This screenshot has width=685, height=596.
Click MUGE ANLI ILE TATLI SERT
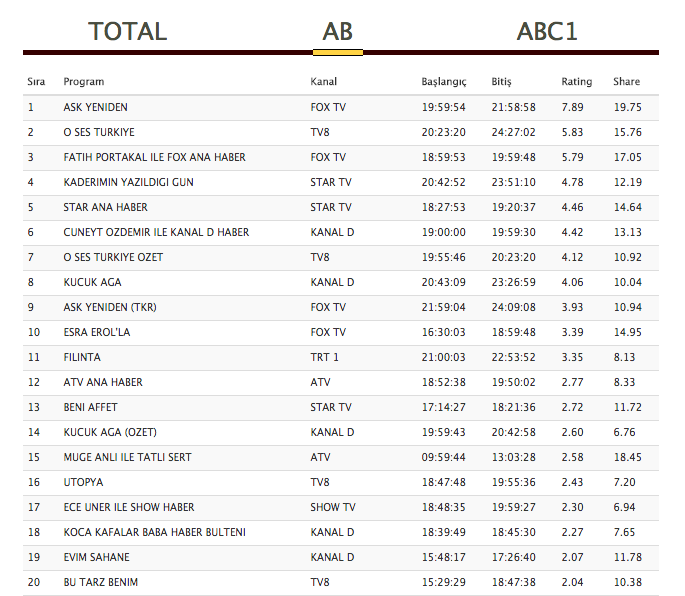coord(128,457)
